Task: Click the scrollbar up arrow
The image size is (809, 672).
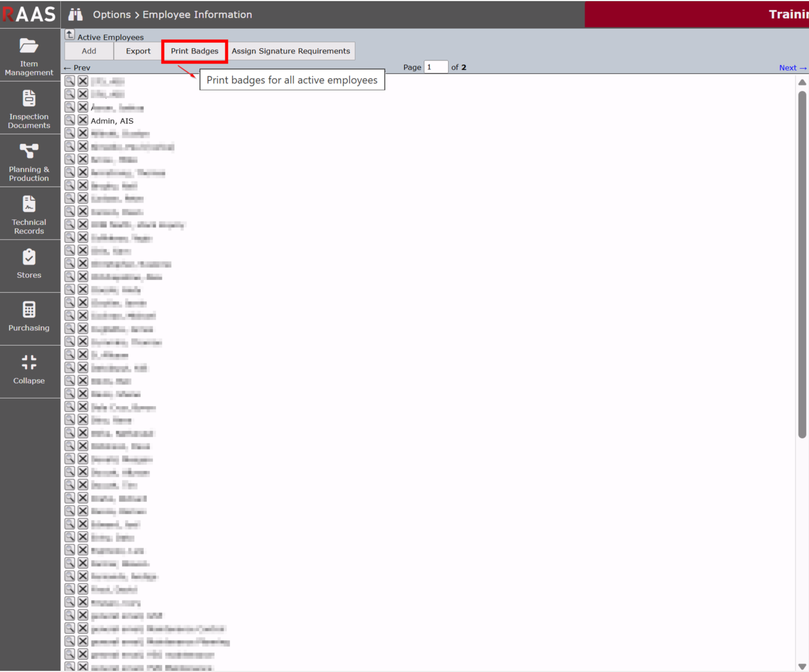Action: (802, 82)
